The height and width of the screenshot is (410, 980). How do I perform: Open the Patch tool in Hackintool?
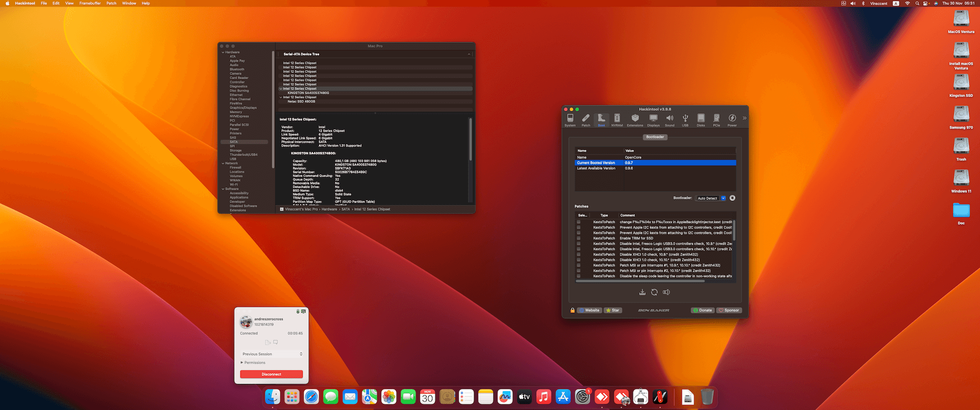(586, 120)
